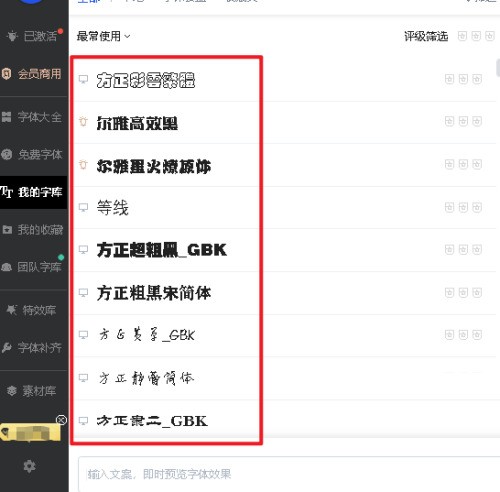The width and height of the screenshot is (500, 492).
Task: Open the 免费字体 free fonts page
Action: pos(33,154)
